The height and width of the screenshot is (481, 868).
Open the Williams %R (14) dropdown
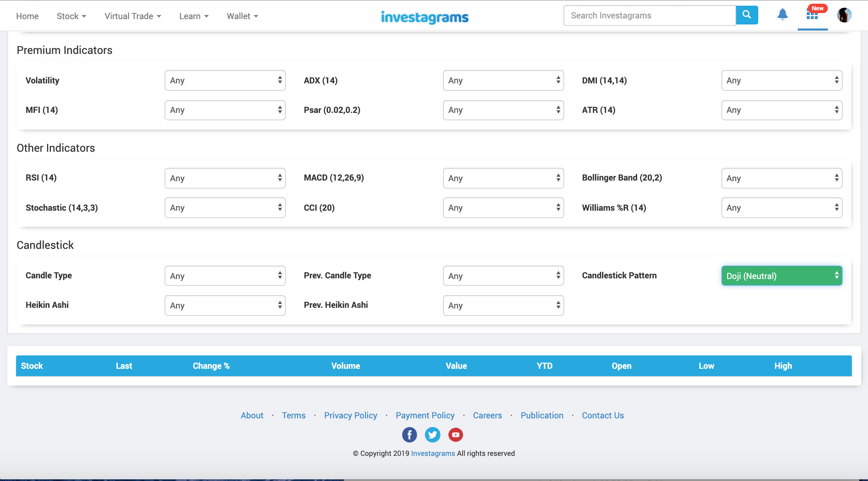click(781, 208)
